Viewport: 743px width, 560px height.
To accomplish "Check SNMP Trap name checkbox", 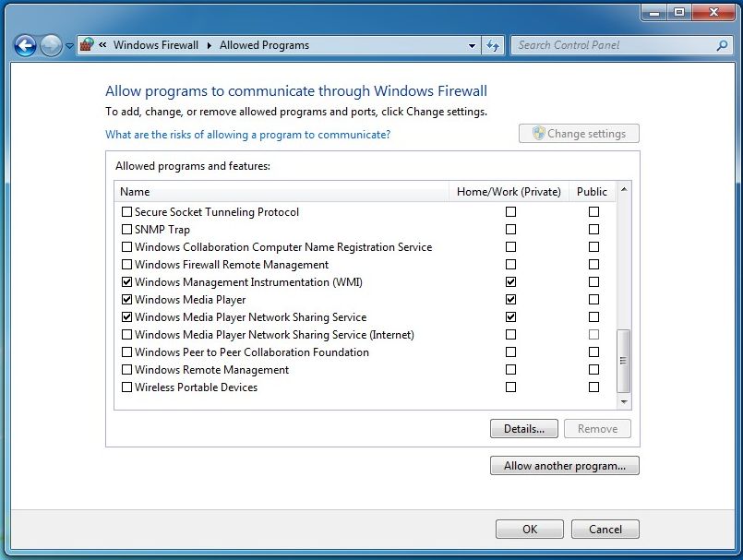I will coord(126,230).
